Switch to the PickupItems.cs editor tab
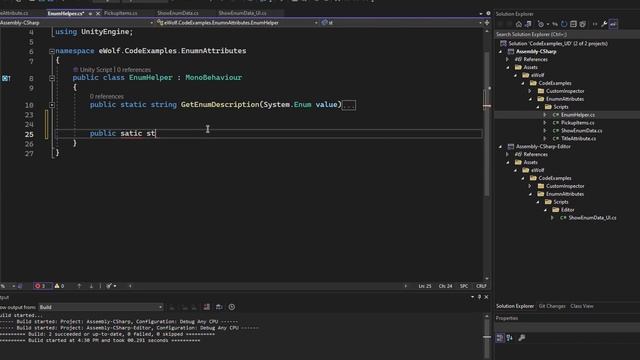Image resolution: width=640 pixels, height=360 pixels. (120, 13)
